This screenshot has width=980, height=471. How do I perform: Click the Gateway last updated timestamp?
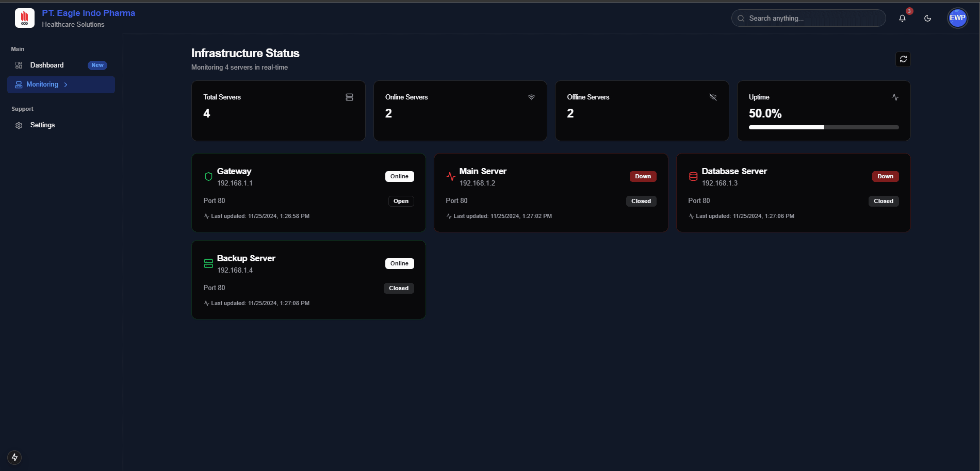pyautogui.click(x=260, y=216)
